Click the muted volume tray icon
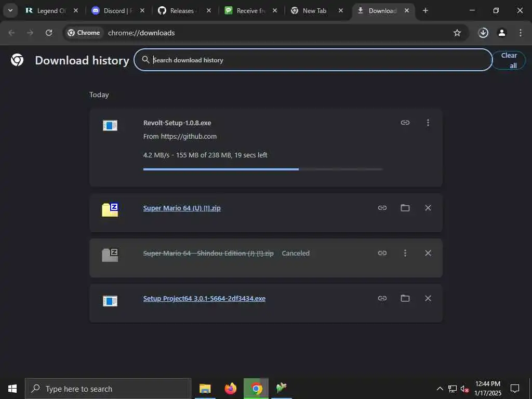The height and width of the screenshot is (399, 532). click(464, 389)
